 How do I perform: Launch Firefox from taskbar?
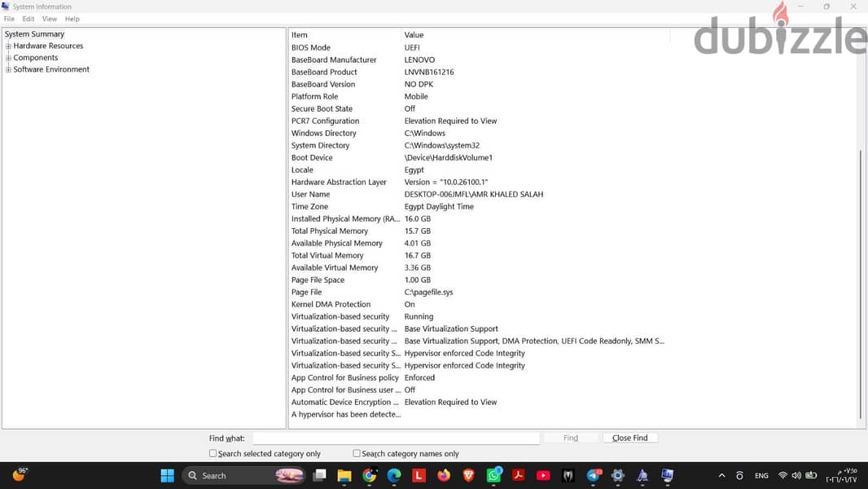[x=444, y=475]
